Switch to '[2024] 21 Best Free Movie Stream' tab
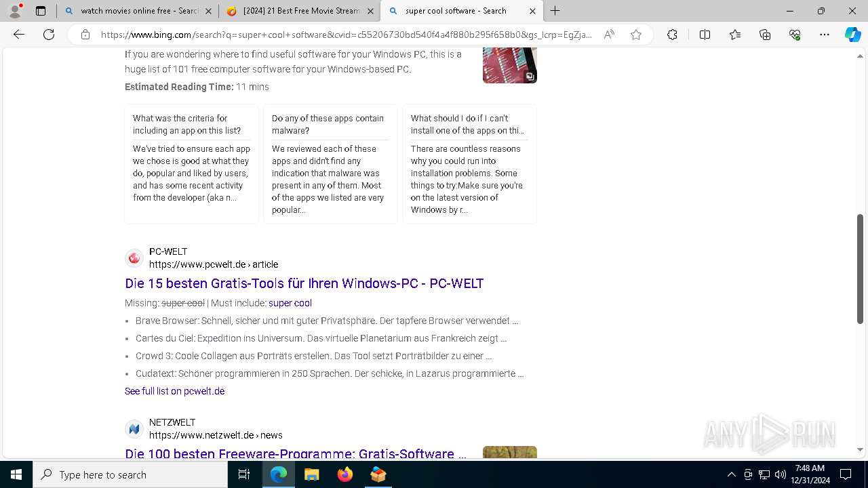The width and height of the screenshot is (868, 488). (299, 11)
